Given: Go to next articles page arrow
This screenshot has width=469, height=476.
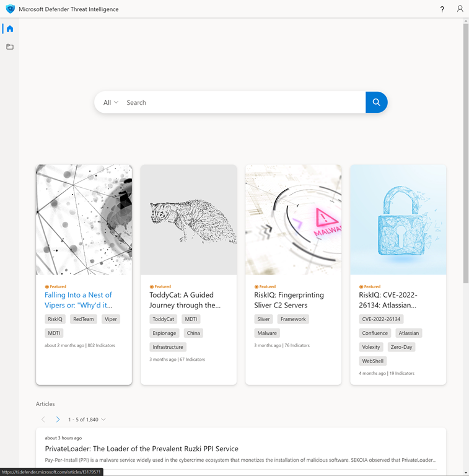Looking at the screenshot, I should coord(58,420).
